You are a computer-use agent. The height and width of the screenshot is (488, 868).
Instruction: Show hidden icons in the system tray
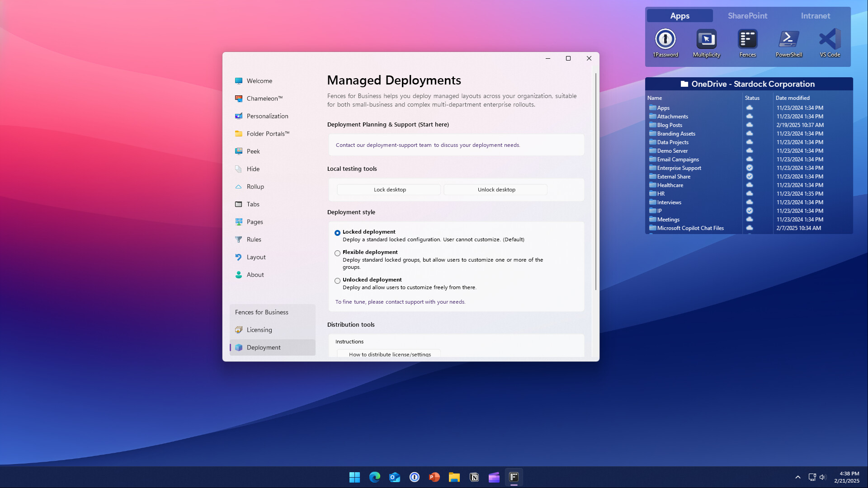pyautogui.click(x=797, y=477)
